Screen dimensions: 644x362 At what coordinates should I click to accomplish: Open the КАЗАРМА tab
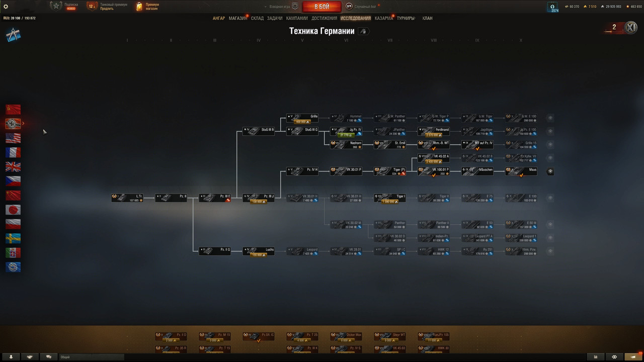click(384, 19)
